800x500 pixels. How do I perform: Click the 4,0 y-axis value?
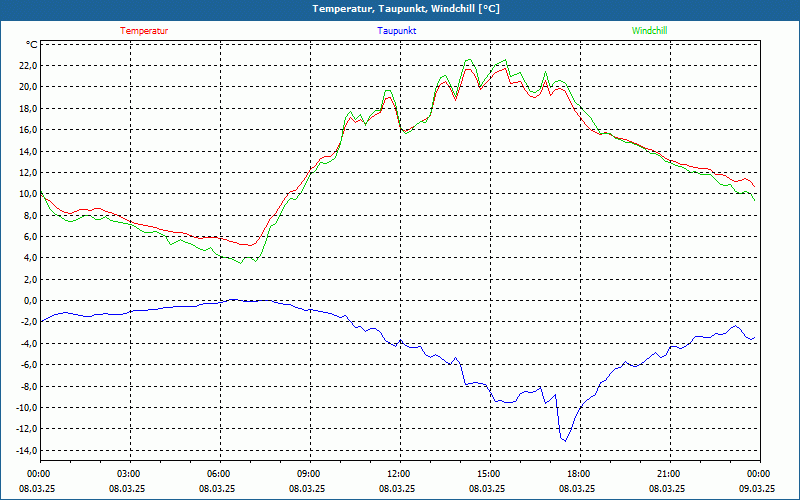30,258
